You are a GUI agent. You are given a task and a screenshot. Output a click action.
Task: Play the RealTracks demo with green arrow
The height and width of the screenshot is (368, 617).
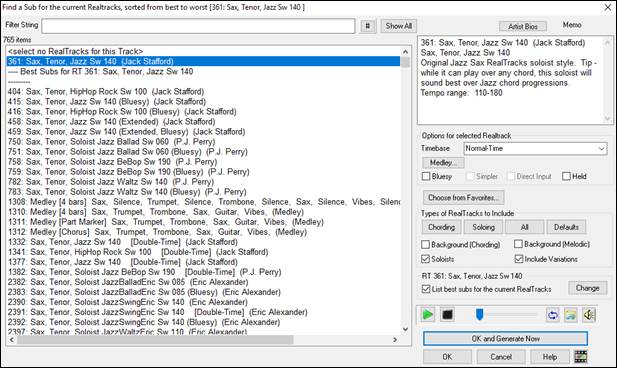coord(428,315)
